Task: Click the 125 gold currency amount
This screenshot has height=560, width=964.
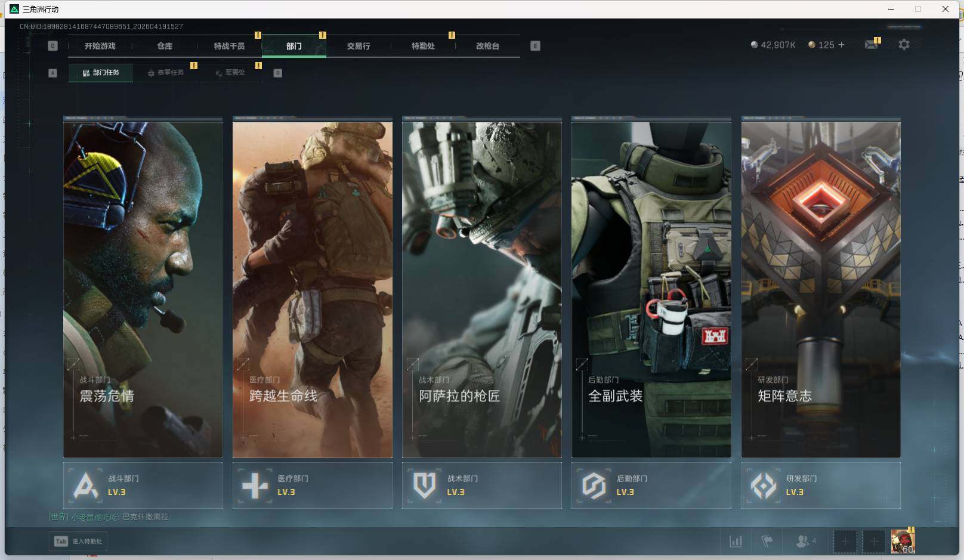Action: click(x=826, y=45)
